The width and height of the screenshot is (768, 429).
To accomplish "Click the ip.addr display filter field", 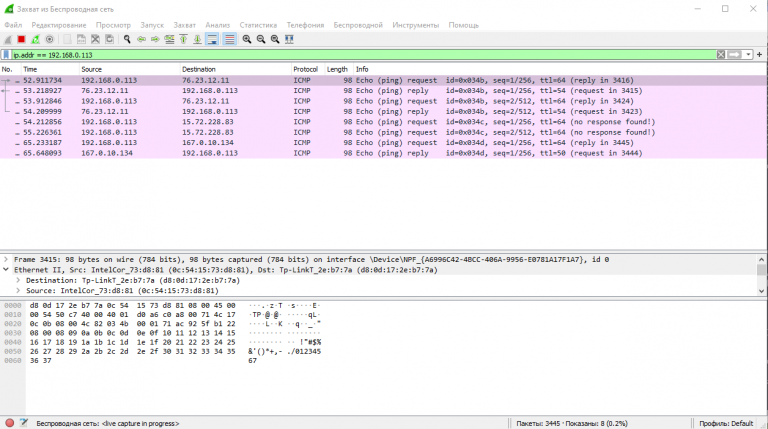I will coord(364,55).
